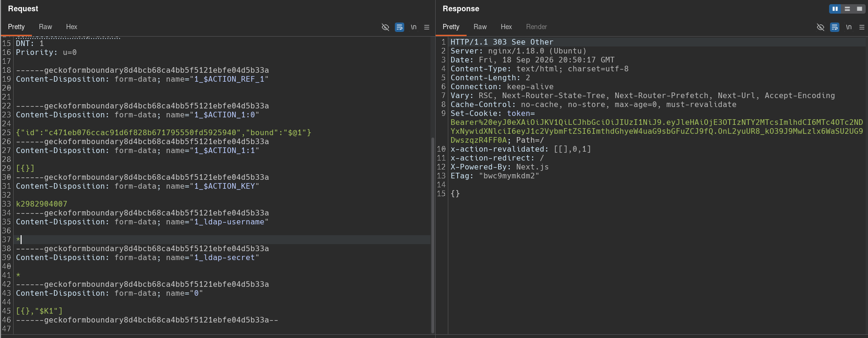868x338 pixels.
Task: Click the 'Content-Length: 2' header
Action: [x=490, y=78]
